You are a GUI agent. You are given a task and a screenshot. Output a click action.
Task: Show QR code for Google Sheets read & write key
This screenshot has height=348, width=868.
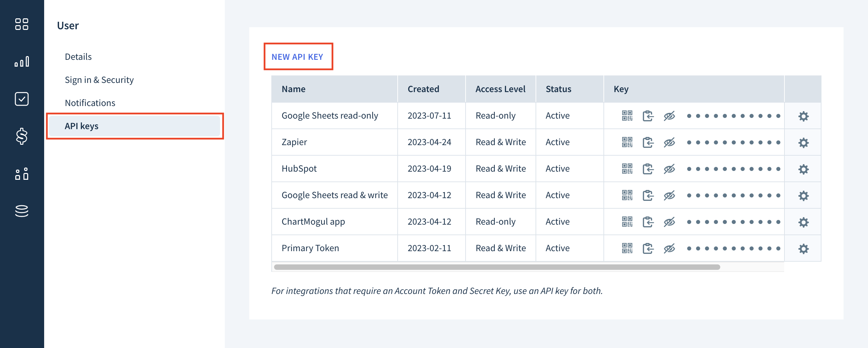point(627,195)
